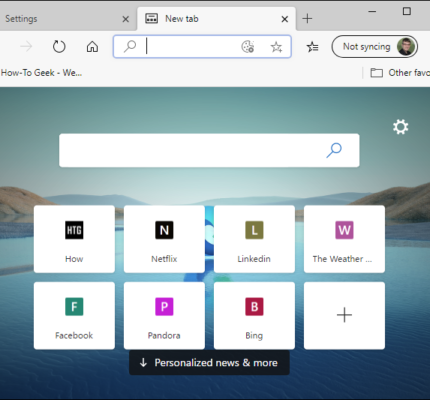Image resolution: width=430 pixels, height=400 pixels.
Task: Open a new tab with plus button
Action: click(307, 19)
